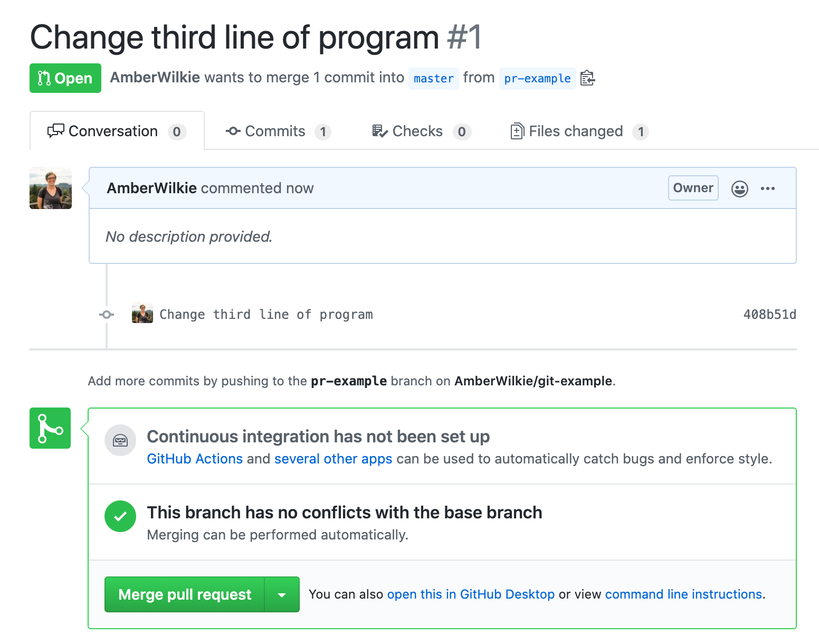Switch to the Commits tab
This screenshot has height=644, width=819.
(278, 131)
